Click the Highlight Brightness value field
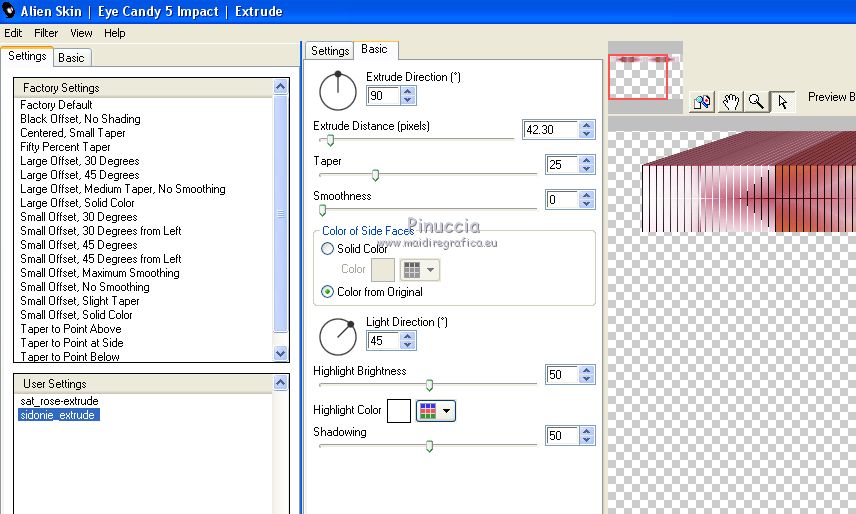The height and width of the screenshot is (514, 856). click(562, 374)
